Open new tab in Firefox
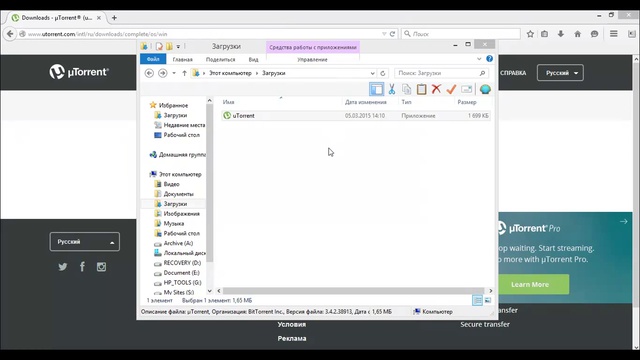Image resolution: width=640 pixels, height=360 pixels. [x=114, y=18]
